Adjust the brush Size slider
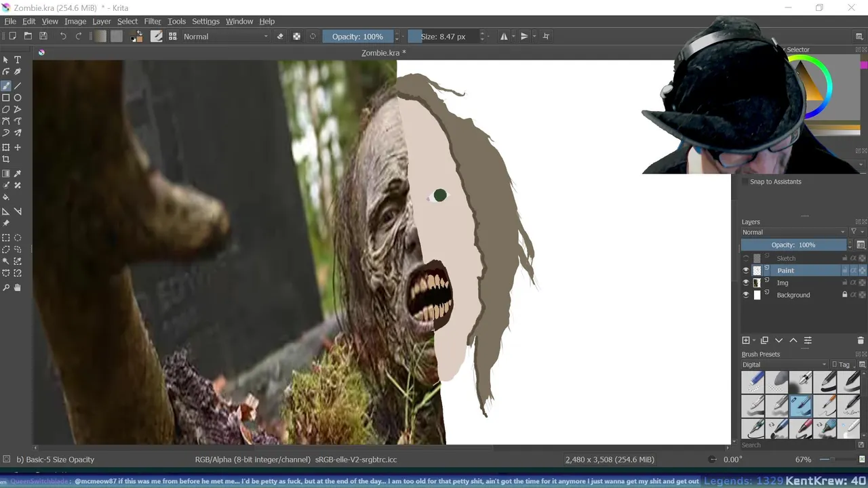The image size is (868, 488). (443, 36)
